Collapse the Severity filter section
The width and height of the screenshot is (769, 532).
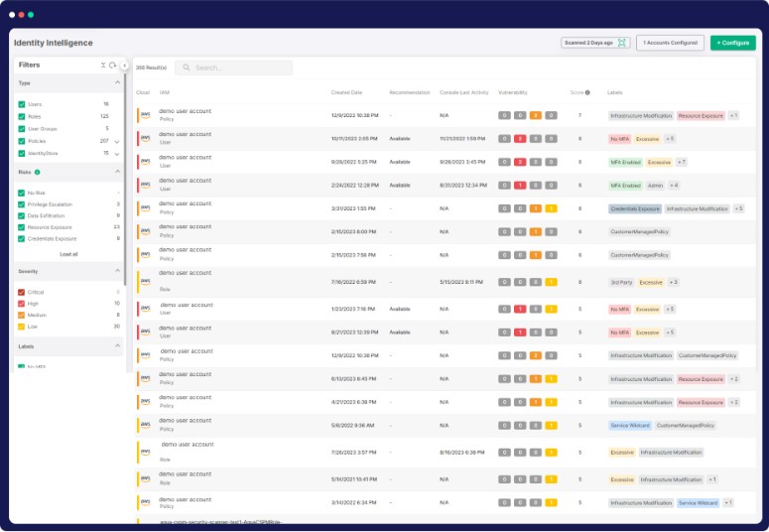[x=118, y=270]
